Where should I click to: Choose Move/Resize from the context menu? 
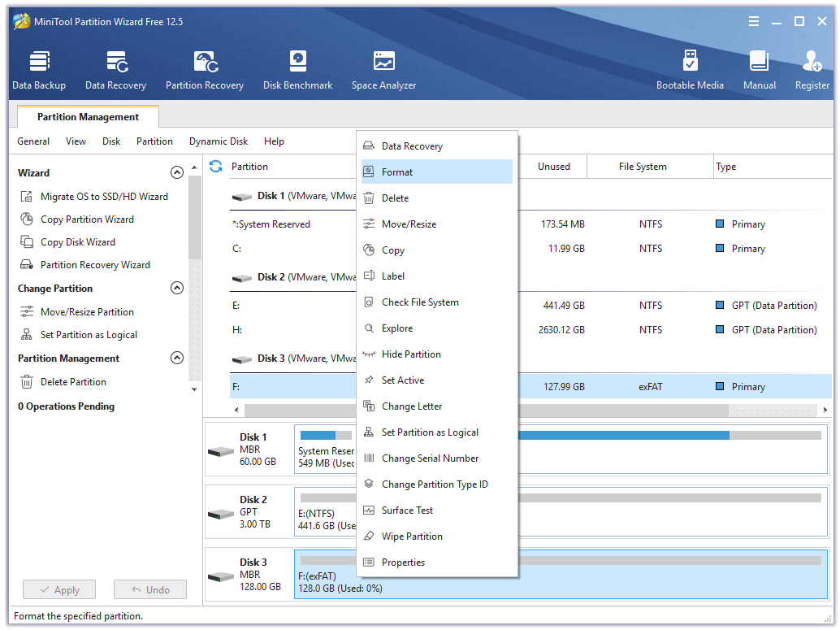click(x=437, y=224)
